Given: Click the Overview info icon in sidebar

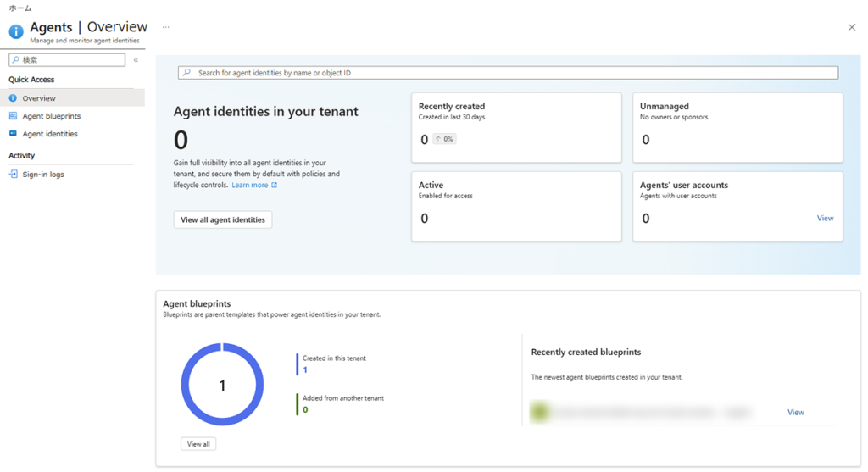Looking at the screenshot, I should [13, 98].
